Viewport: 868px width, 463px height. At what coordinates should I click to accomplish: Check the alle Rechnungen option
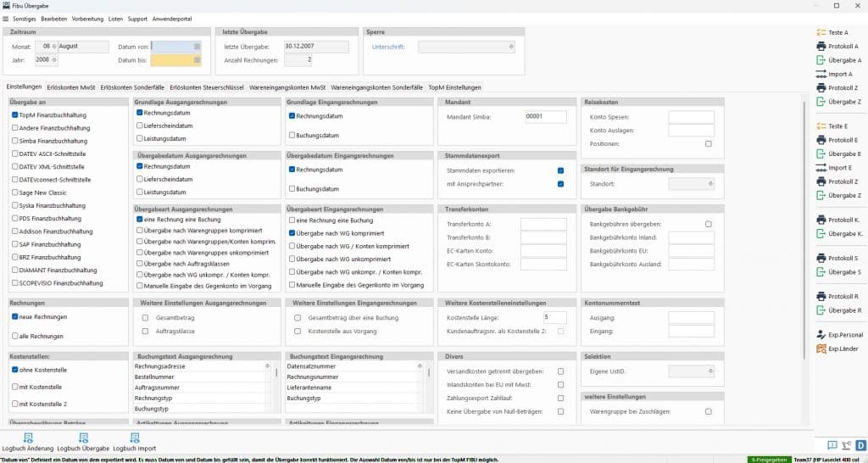tap(14, 336)
